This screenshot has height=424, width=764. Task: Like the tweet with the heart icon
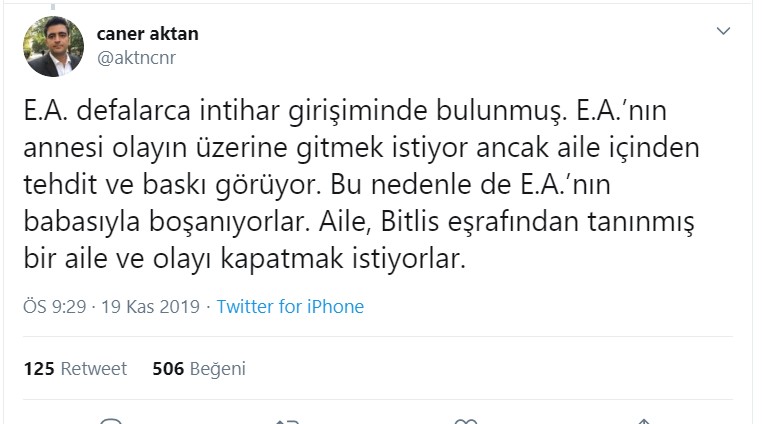pyautogui.click(x=467, y=420)
